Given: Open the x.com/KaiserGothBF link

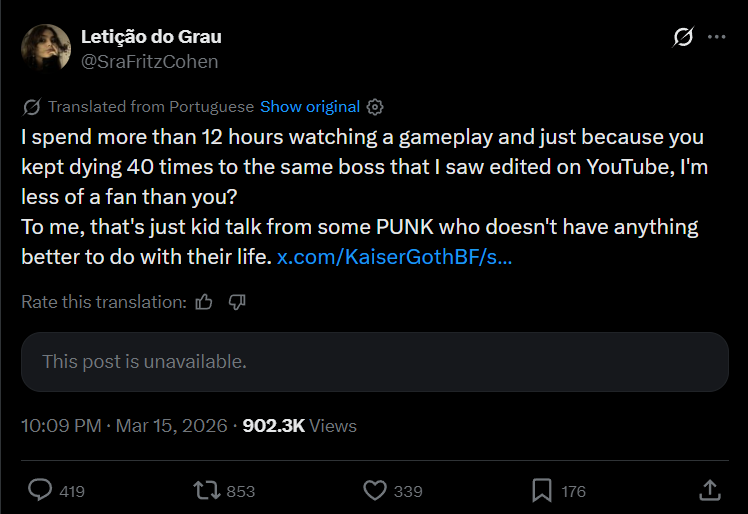Looking at the screenshot, I should coord(395,257).
